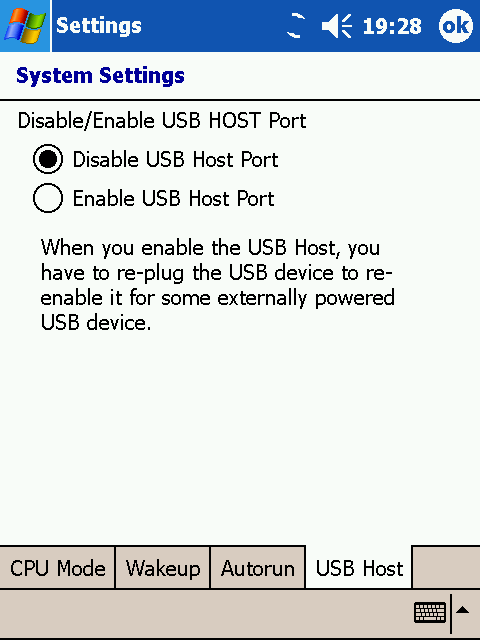This screenshot has width=480, height=640.
Task: Go to the Autorun tab
Action: click(x=258, y=568)
